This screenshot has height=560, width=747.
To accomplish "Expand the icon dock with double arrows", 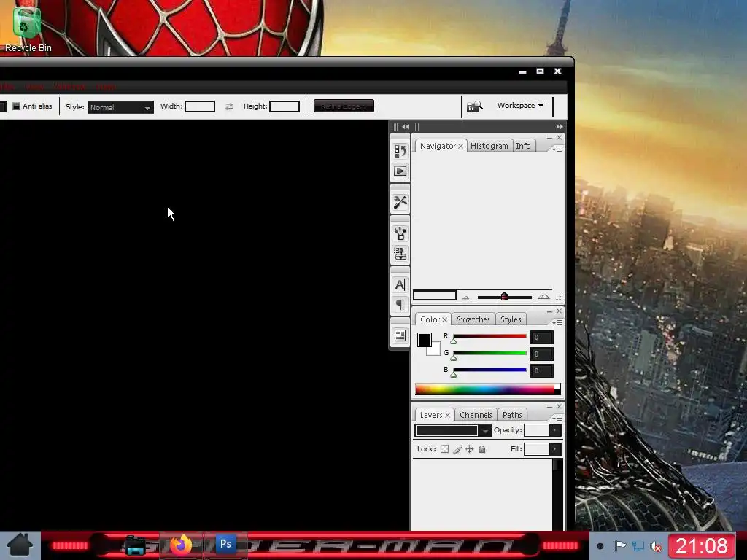I will pyautogui.click(x=406, y=127).
